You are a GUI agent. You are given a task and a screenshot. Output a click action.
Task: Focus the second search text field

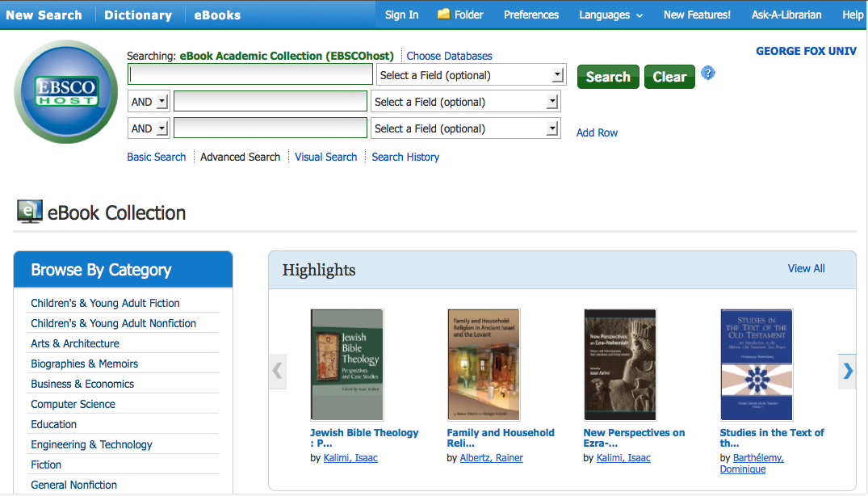270,101
